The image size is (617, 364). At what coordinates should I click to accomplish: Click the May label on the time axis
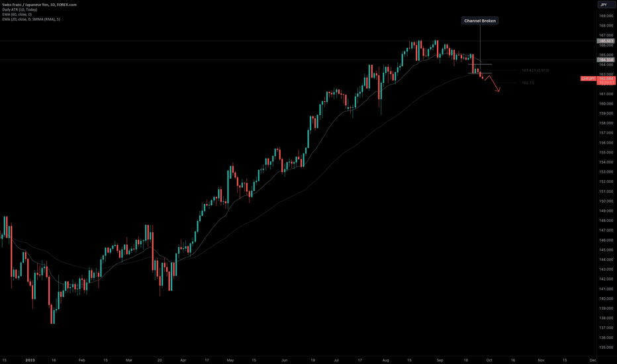230,360
